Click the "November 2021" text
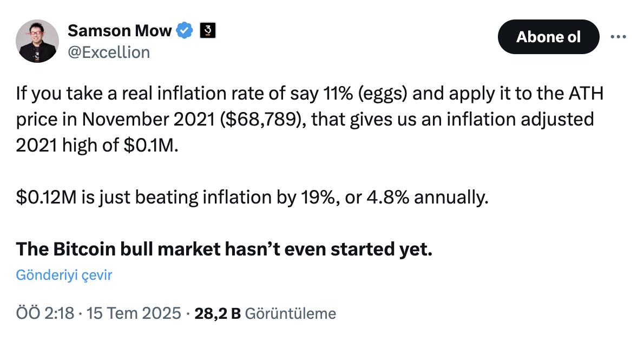 pyautogui.click(x=148, y=120)
